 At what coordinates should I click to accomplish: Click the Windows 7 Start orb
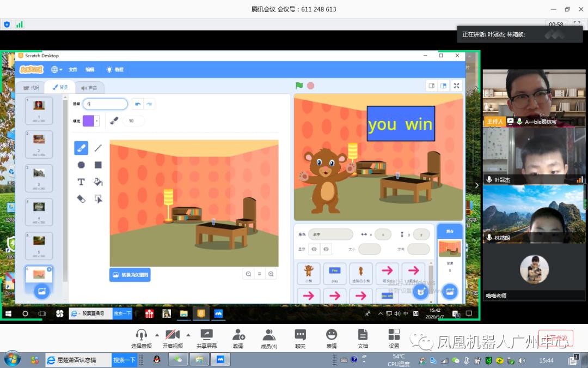click(x=13, y=359)
